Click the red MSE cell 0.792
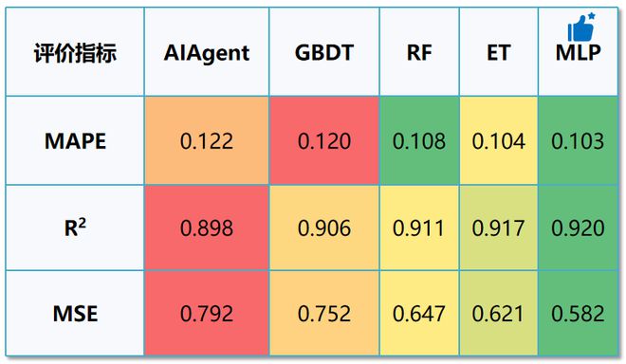 coord(207,314)
